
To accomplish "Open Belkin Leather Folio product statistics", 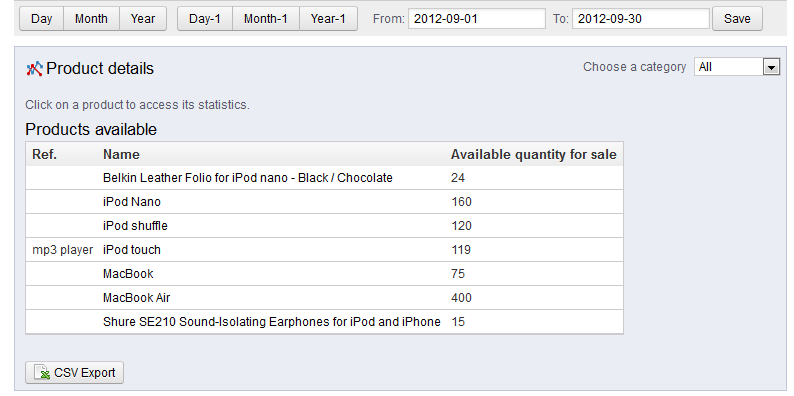I will tap(248, 178).
